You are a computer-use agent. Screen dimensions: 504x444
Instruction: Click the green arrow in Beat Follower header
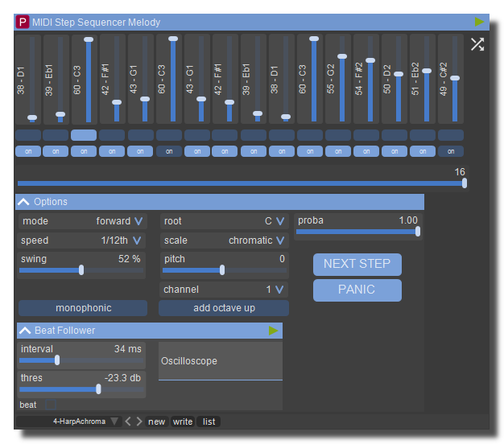pos(274,331)
